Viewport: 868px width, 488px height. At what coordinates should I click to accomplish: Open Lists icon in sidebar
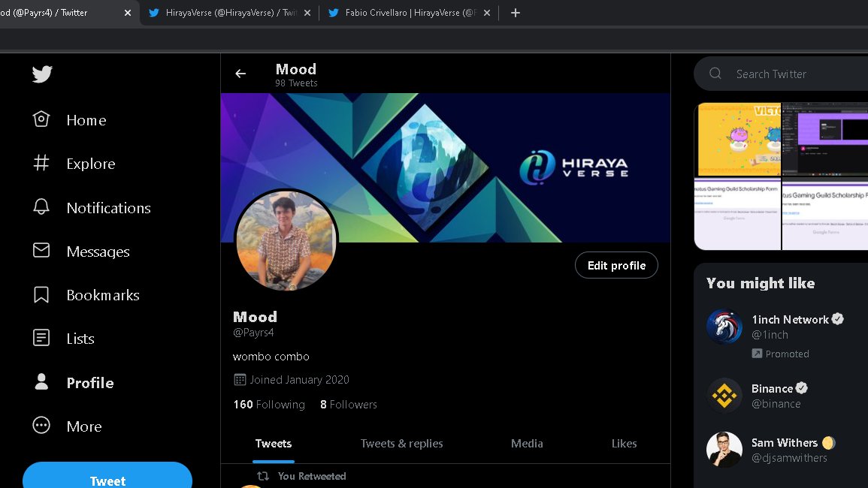41,338
